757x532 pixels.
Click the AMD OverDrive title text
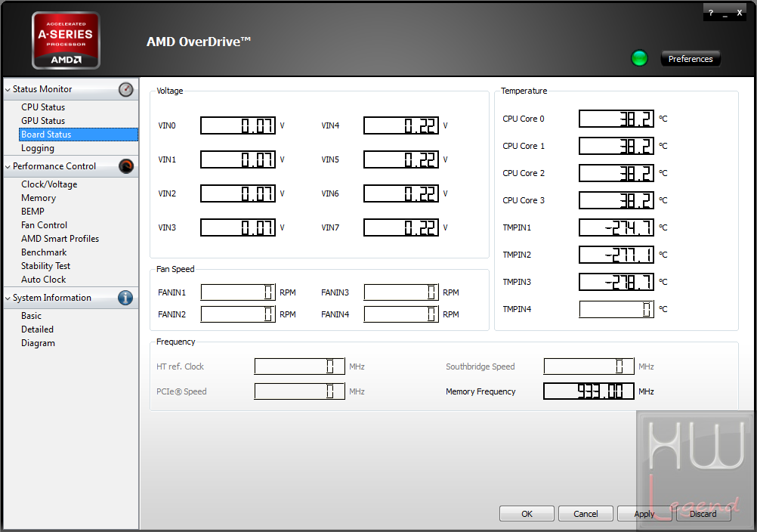pos(199,42)
